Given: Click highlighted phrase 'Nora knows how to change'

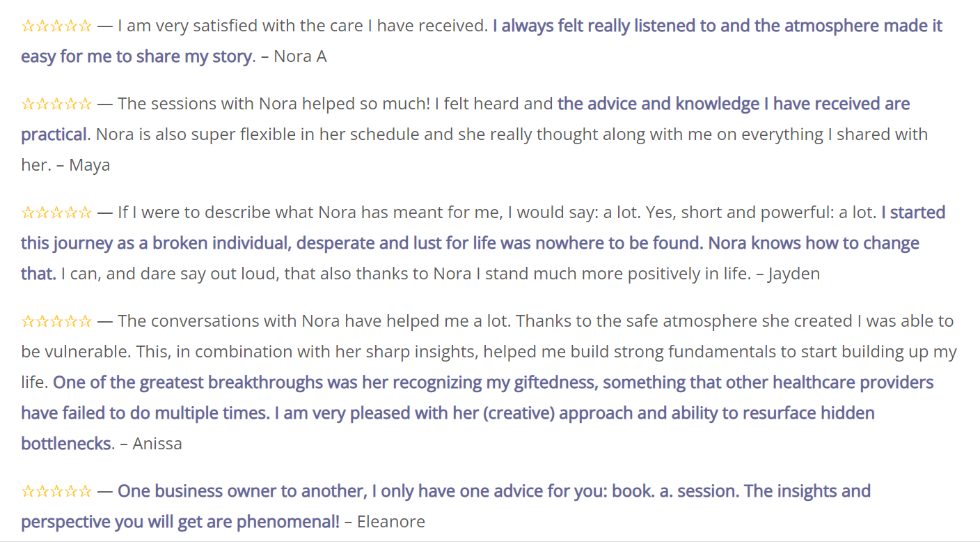Looking at the screenshot, I should pos(814,243).
